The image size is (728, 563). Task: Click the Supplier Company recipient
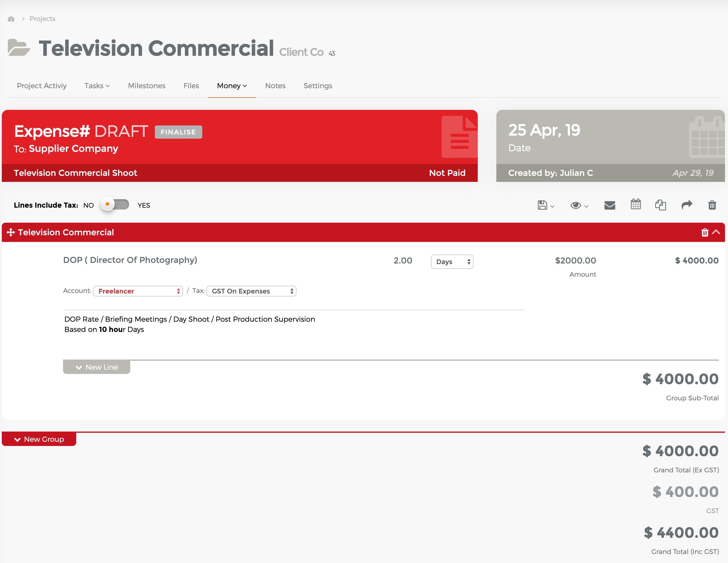[73, 148]
